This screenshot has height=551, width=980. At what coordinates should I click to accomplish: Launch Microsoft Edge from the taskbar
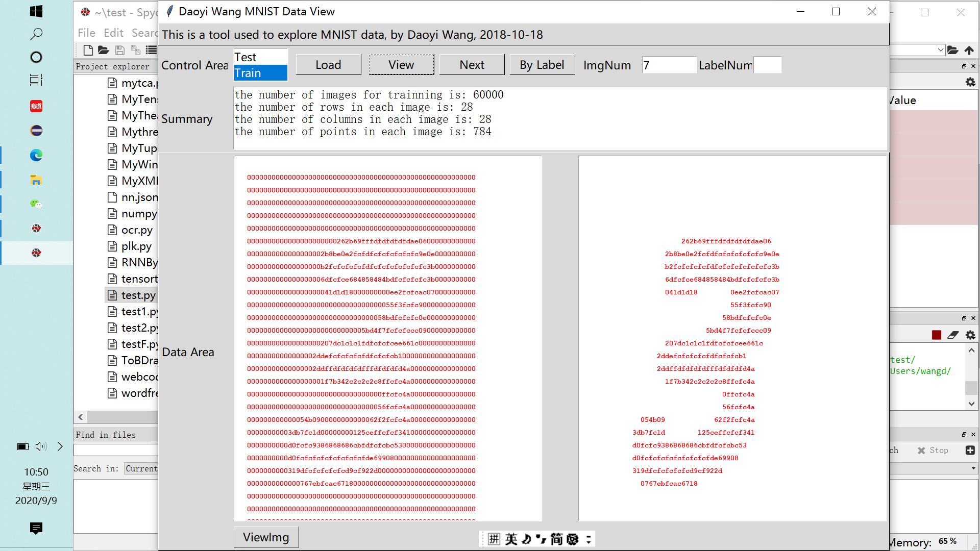[x=36, y=156]
